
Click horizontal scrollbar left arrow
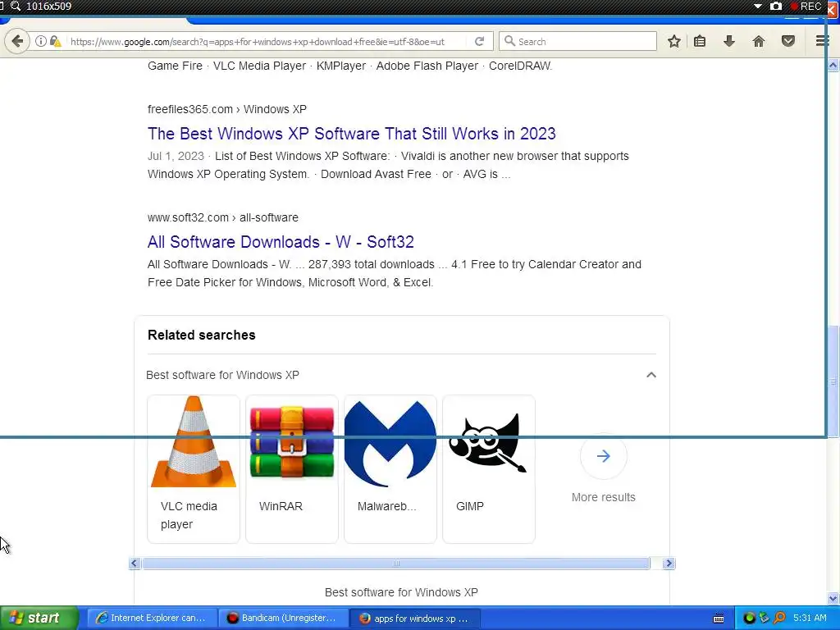pyautogui.click(x=135, y=563)
